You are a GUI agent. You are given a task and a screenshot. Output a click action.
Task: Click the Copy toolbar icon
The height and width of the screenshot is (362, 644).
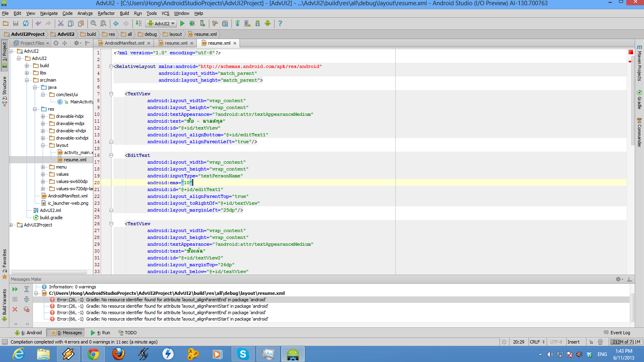71,24
